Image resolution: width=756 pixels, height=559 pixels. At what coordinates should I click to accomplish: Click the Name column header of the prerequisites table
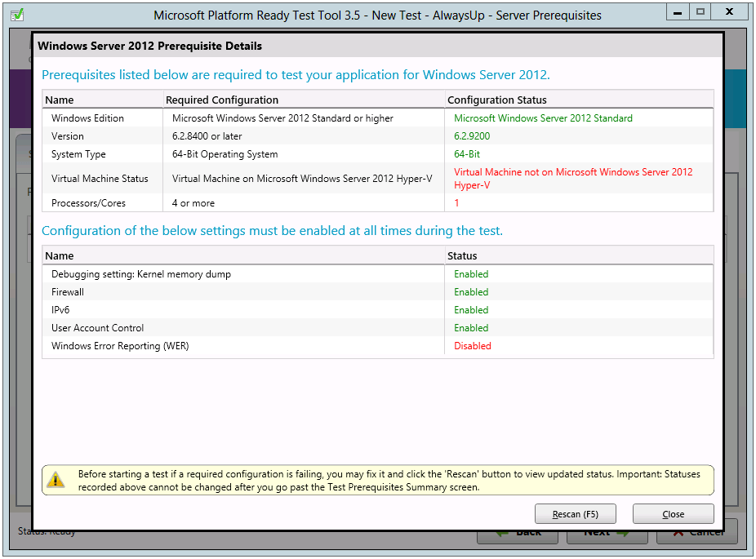coord(60,100)
